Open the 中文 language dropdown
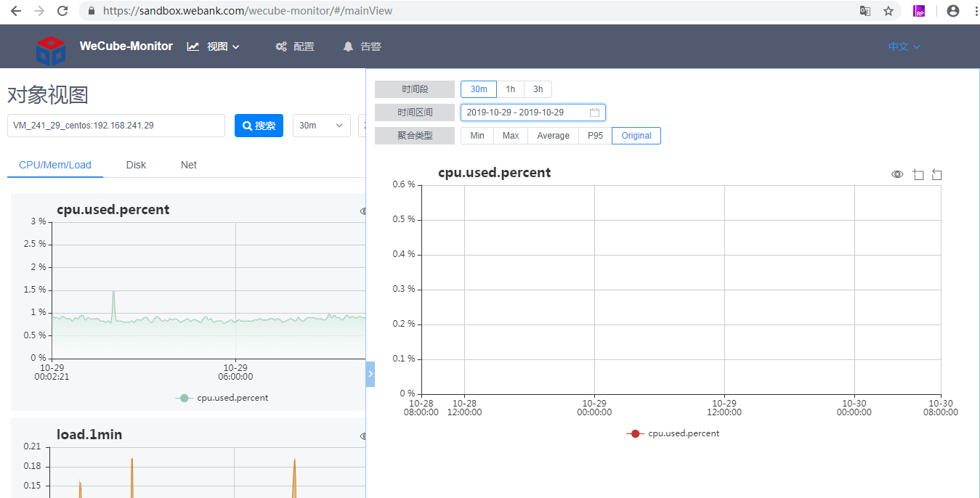This screenshot has width=980, height=498. [x=904, y=46]
